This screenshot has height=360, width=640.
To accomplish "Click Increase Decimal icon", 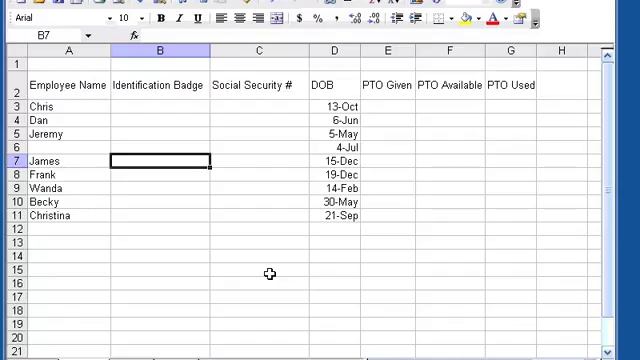I will (355, 18).
